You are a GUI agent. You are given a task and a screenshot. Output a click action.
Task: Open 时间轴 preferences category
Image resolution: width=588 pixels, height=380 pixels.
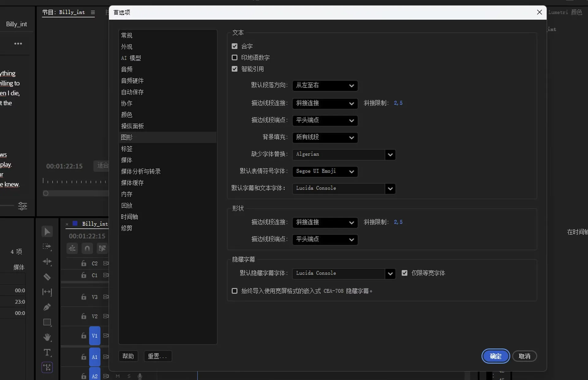pyautogui.click(x=129, y=217)
